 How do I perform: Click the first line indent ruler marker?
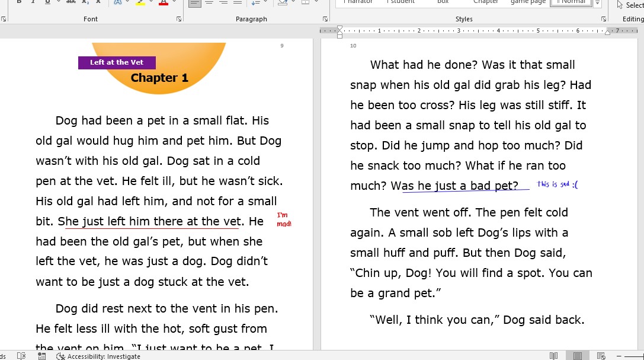pyautogui.click(x=339, y=28)
